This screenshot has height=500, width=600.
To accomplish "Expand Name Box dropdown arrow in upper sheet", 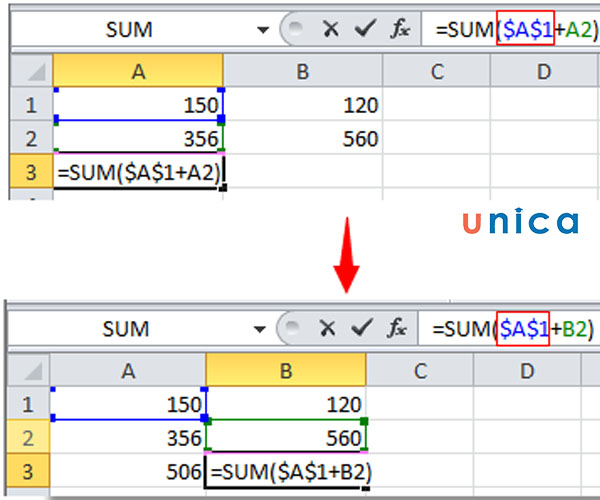I will (263, 30).
